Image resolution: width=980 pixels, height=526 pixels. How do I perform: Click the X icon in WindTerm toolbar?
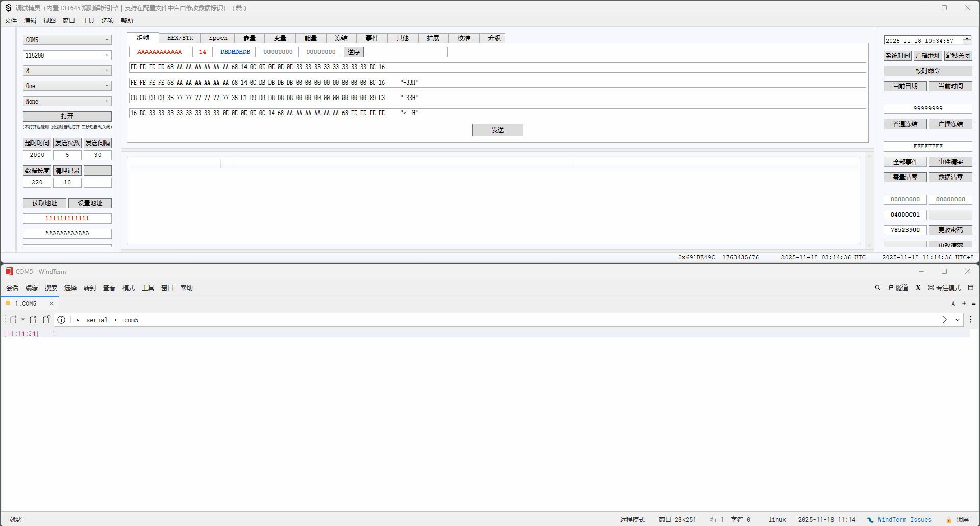(918, 288)
